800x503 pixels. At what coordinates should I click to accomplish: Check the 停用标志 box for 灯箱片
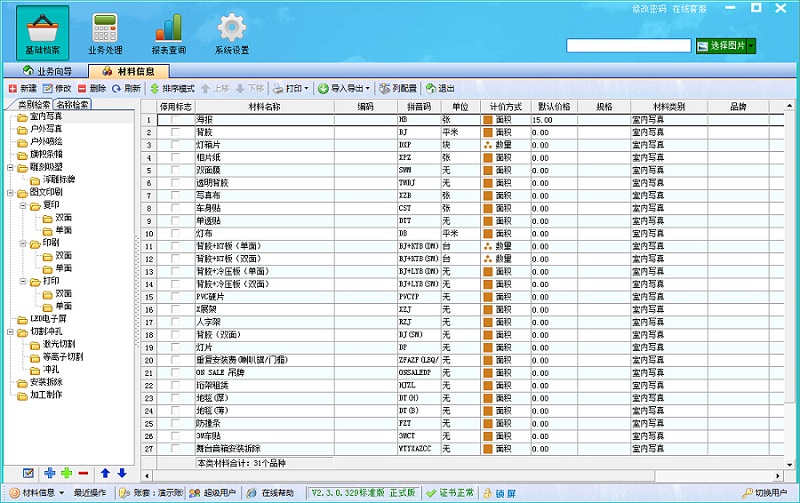[176, 145]
